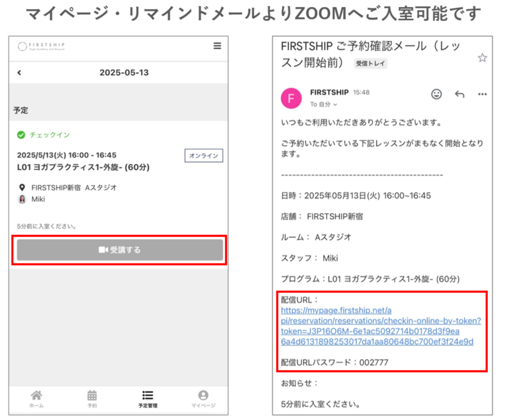Click the 配信URLパスワード：002777 text
This screenshot has width=507, height=420.
334,363
